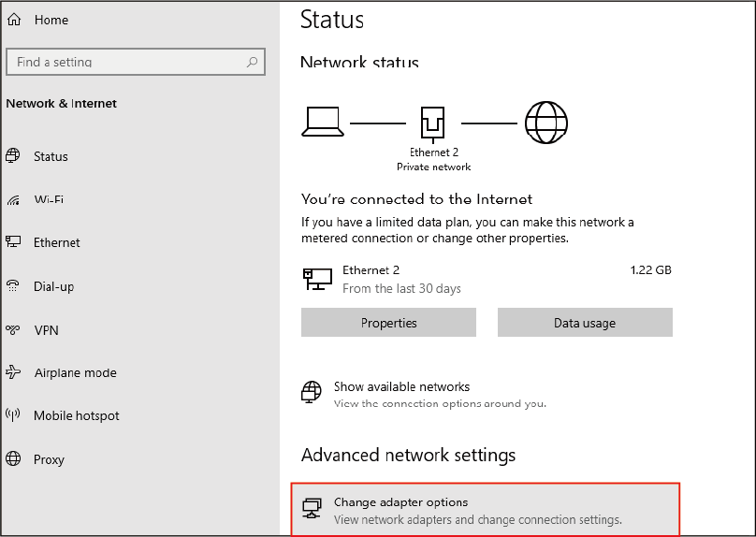Select the Airplane mode plane icon
The width and height of the screenshot is (756, 537).
pyautogui.click(x=14, y=372)
